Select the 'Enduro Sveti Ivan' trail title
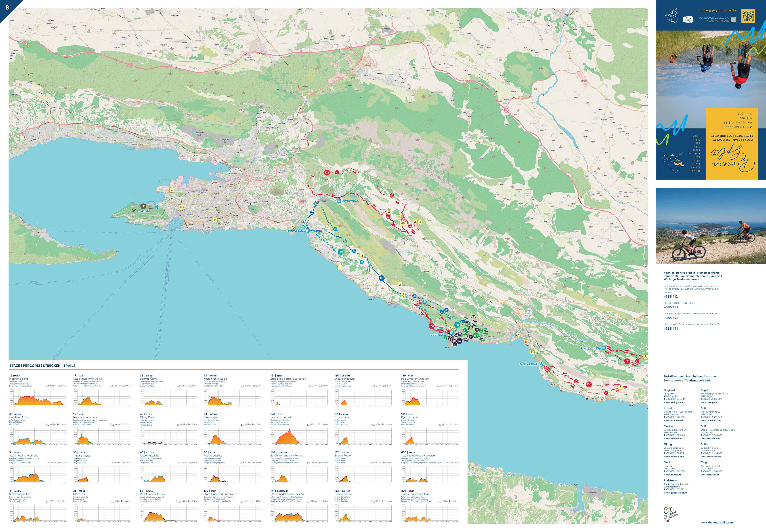This screenshot has width=766, height=532. (x=345, y=379)
